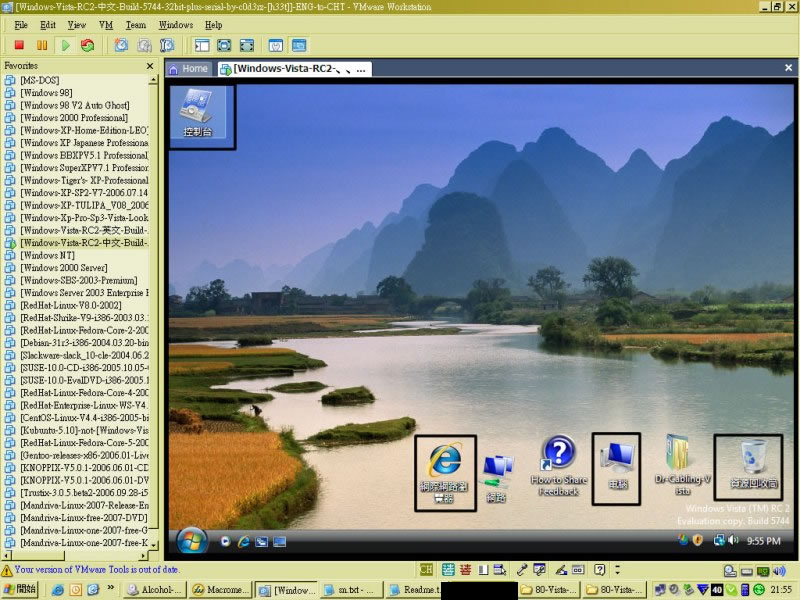
Task: Select the Dr-Cabling-Vista desktop icon
Action: tap(683, 466)
